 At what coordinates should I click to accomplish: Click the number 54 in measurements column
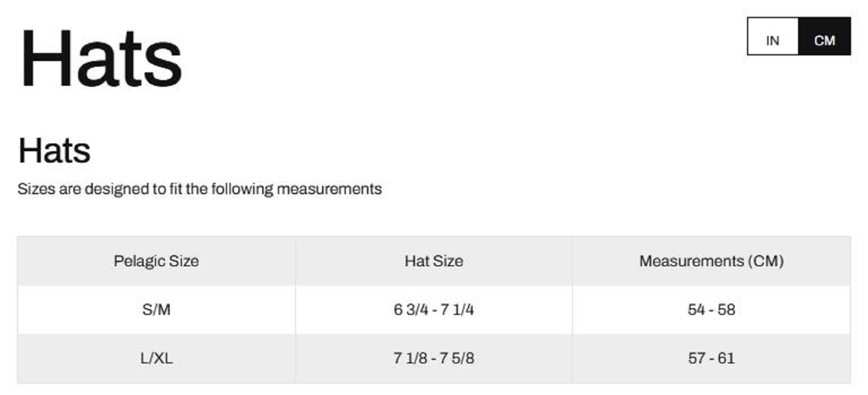[696, 310]
